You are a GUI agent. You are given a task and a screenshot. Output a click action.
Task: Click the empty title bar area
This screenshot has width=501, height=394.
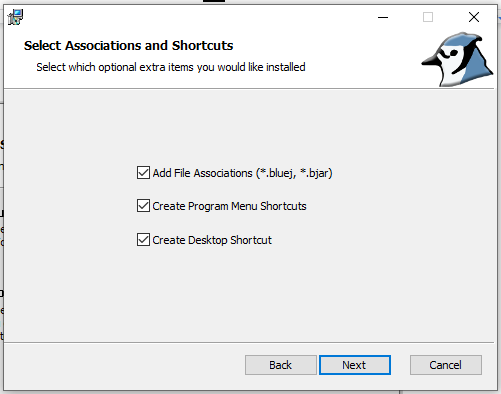click(200, 17)
